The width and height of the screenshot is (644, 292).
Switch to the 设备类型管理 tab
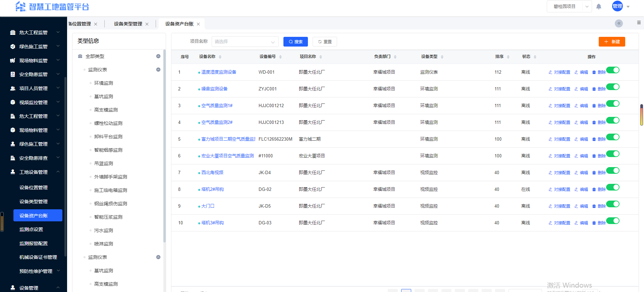click(x=128, y=24)
